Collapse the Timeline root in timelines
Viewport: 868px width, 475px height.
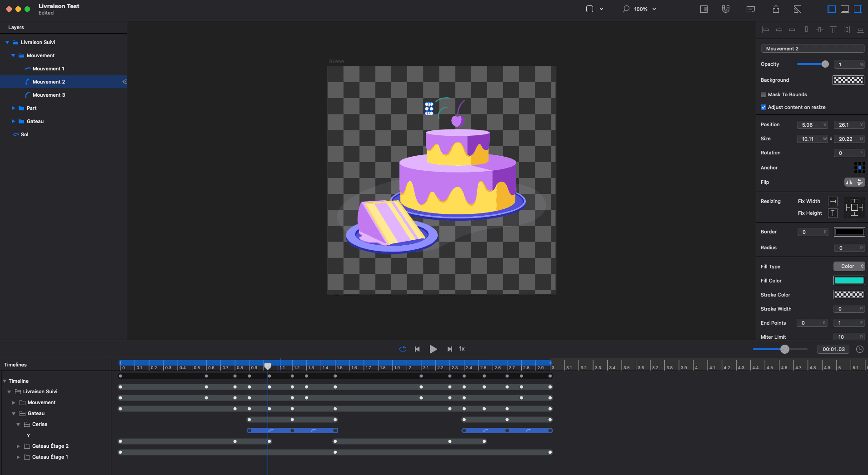(x=5, y=381)
